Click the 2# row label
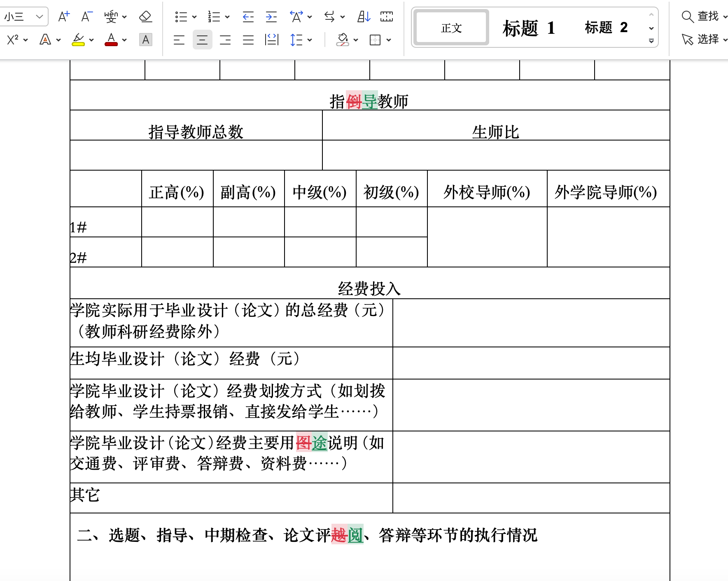 78,258
